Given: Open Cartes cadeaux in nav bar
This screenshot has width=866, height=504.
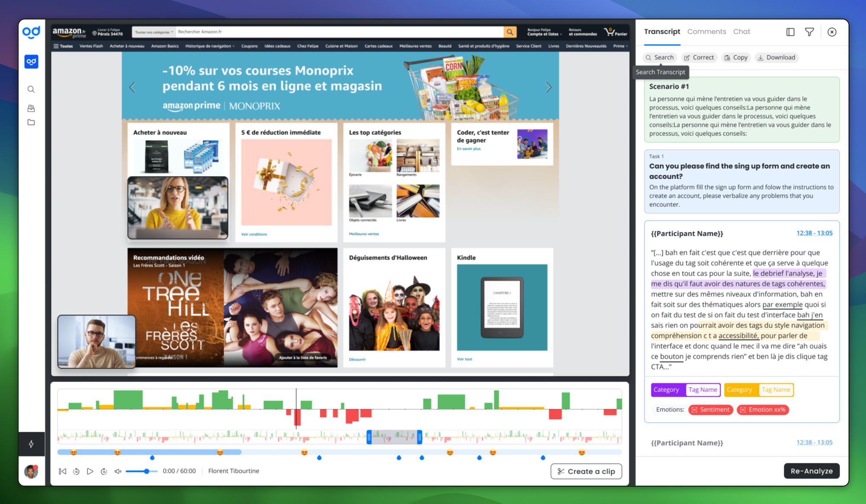Looking at the screenshot, I should (x=378, y=46).
